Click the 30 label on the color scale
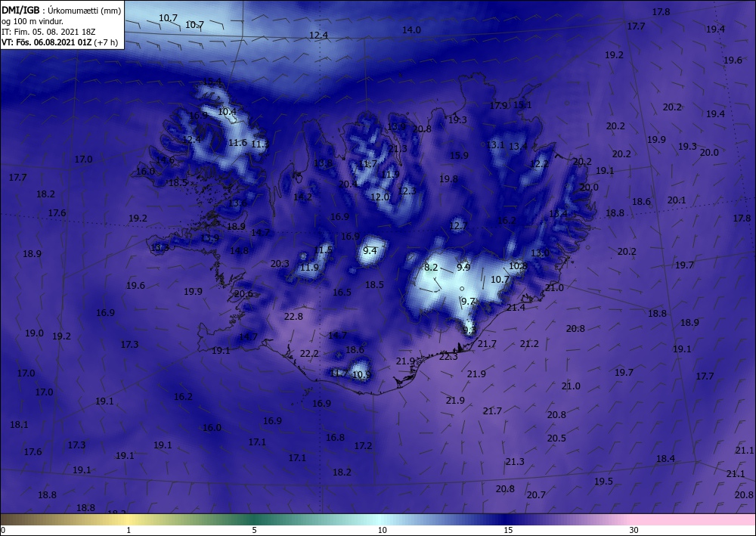This screenshot has width=756, height=536. click(634, 530)
